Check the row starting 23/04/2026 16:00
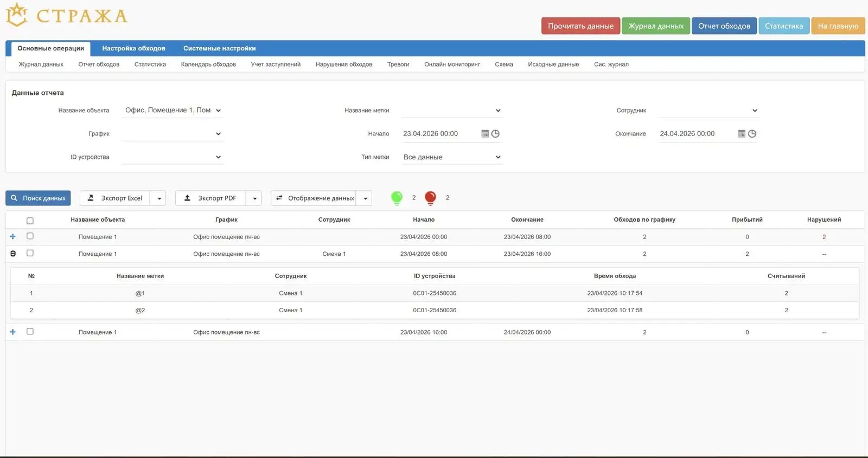Screen dimensions: 868x458 [x=30, y=332]
